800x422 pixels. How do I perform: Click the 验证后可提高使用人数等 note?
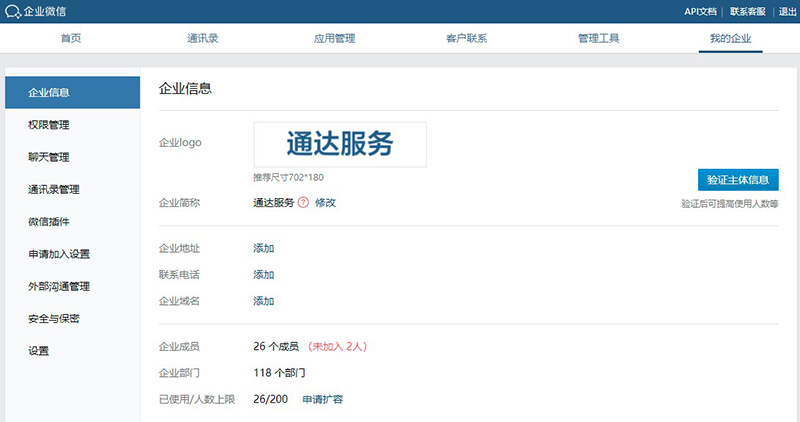(730, 204)
